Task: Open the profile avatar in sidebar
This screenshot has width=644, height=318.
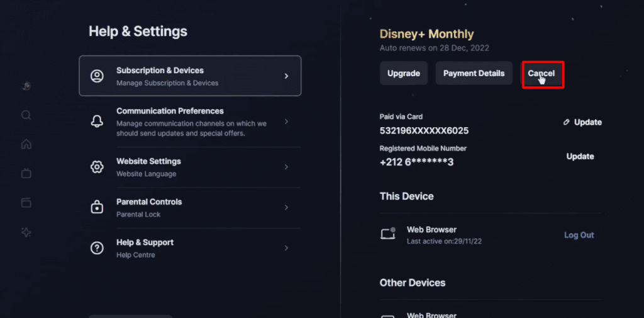Action: click(x=26, y=86)
